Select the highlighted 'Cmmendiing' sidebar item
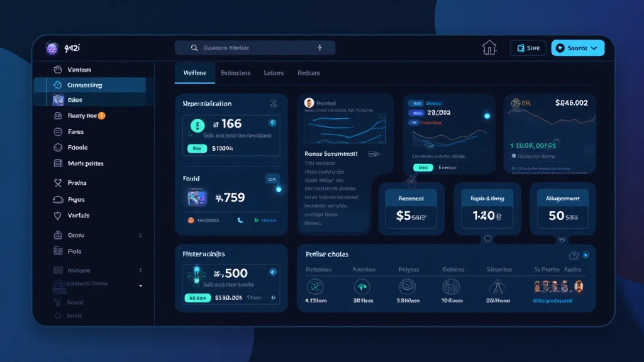Viewport: 644px width, 362px height. [90, 85]
